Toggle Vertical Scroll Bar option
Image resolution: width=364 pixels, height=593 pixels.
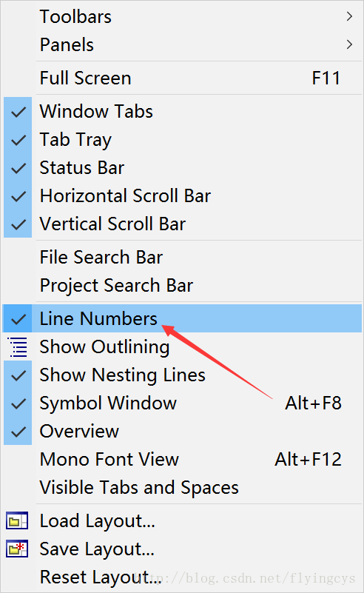click(x=182, y=224)
